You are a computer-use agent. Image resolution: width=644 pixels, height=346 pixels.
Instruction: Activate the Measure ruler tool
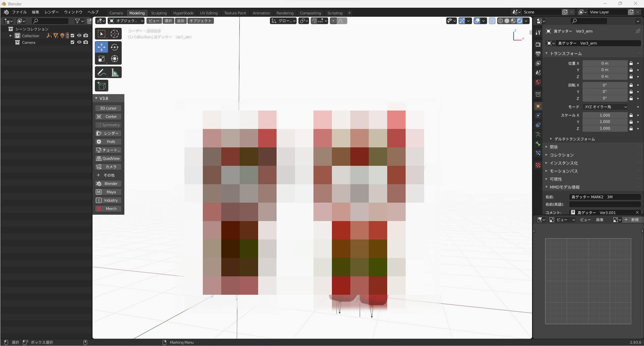(x=115, y=72)
